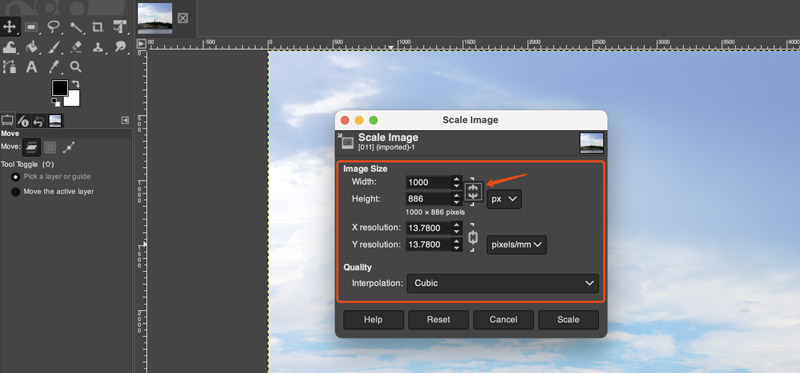Open the white background color swatch
This screenshot has height=373, width=800.
pyautogui.click(x=74, y=100)
